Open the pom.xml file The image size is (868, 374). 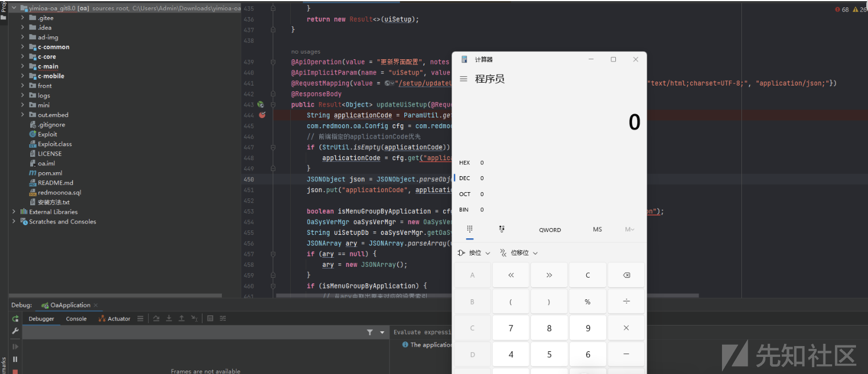(x=50, y=173)
